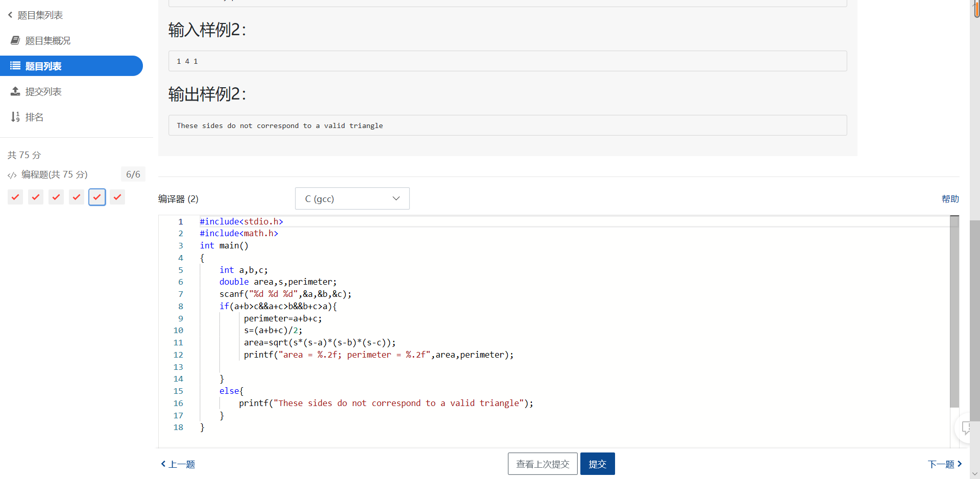The image size is (980, 479).
Task: Open the C (gcc) compiler dropdown
Action: (x=352, y=198)
